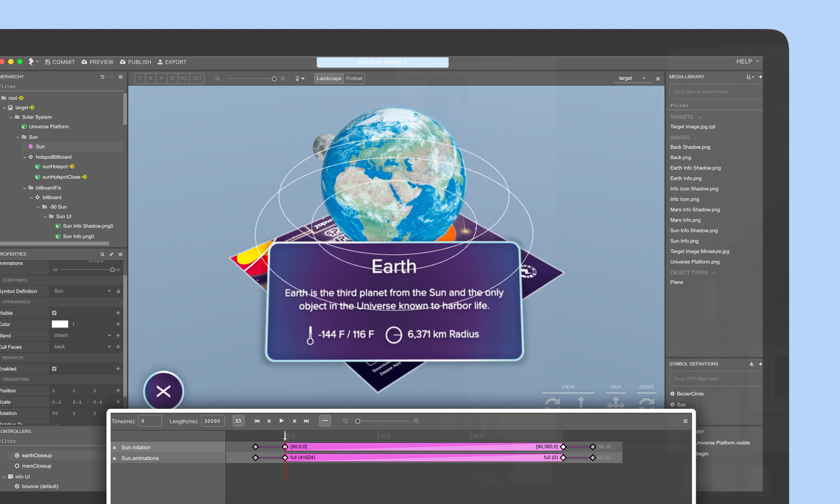Click the Symbol Definition lock icon
The height and width of the screenshot is (504, 840).
pos(118,291)
